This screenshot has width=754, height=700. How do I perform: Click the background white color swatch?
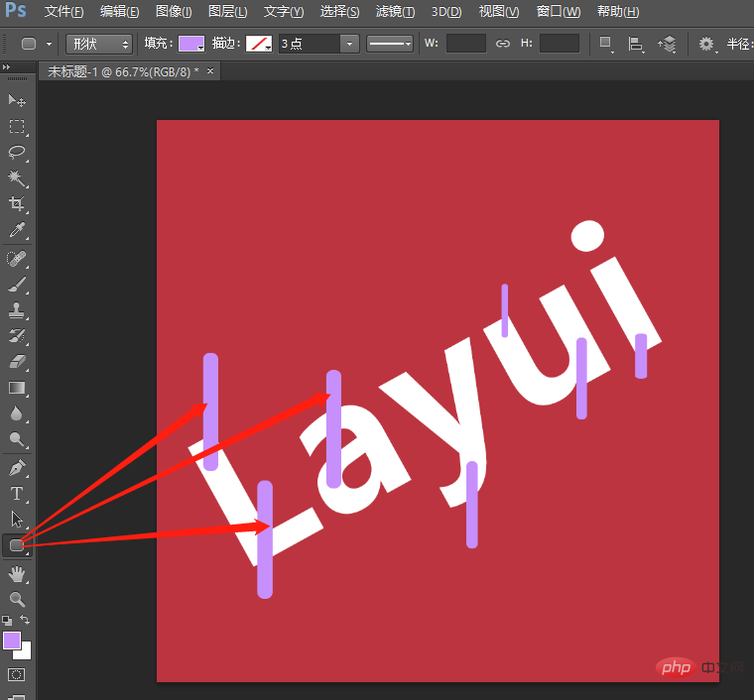click(25, 653)
